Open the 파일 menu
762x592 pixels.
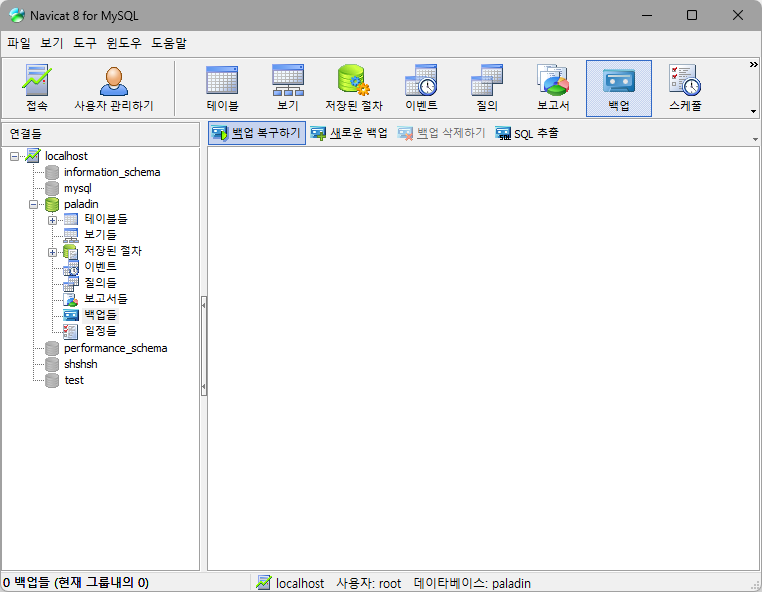coord(19,43)
